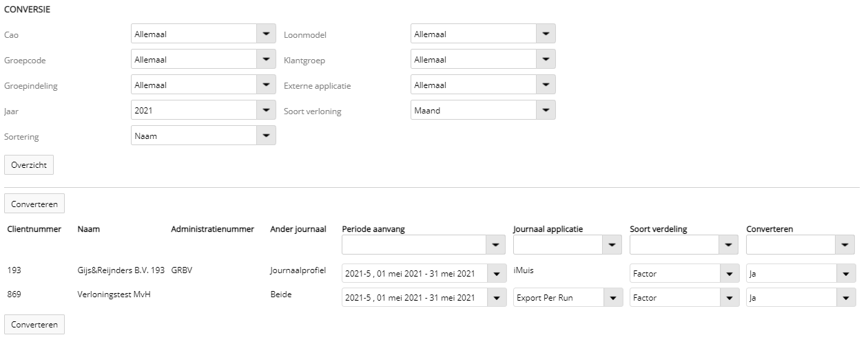Open the Journaal applicatie header filter dropdown
The height and width of the screenshot is (344, 868).
click(567, 245)
